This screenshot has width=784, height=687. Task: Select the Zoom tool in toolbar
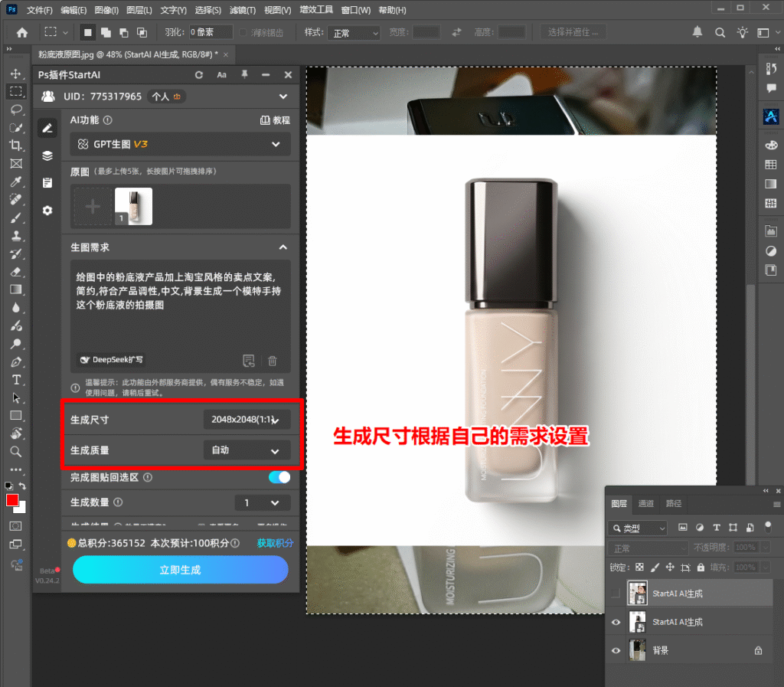point(15,452)
